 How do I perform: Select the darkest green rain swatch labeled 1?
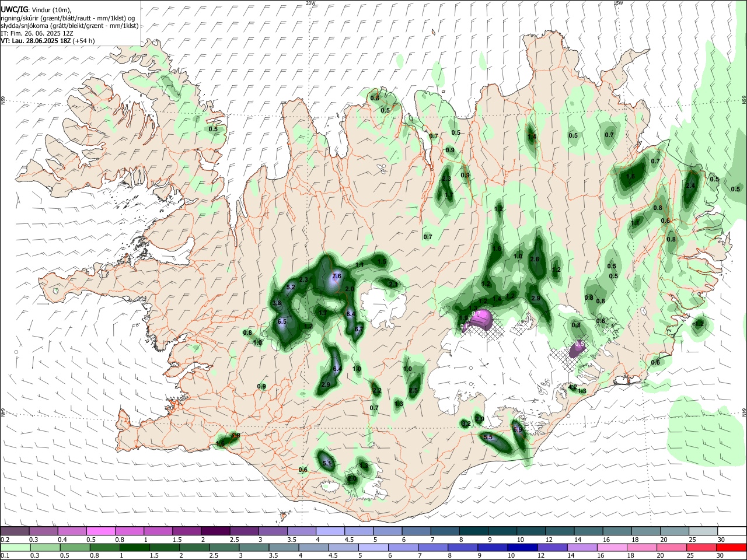click(134, 547)
